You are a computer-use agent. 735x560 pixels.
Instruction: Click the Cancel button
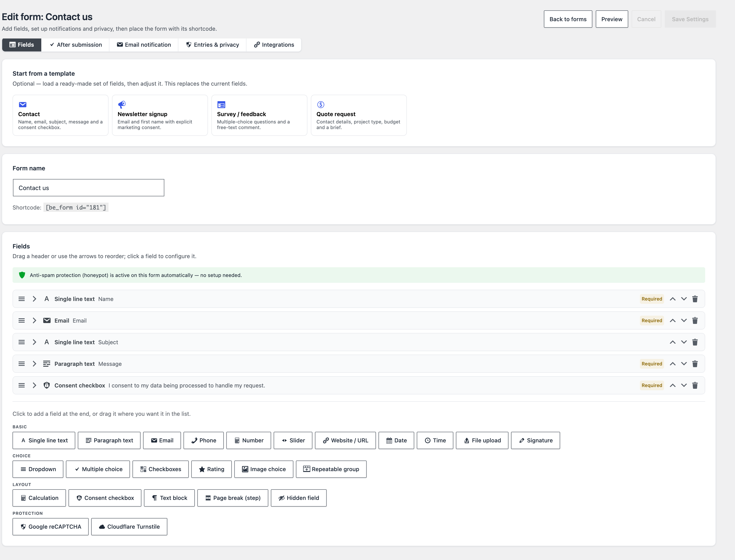pos(646,19)
